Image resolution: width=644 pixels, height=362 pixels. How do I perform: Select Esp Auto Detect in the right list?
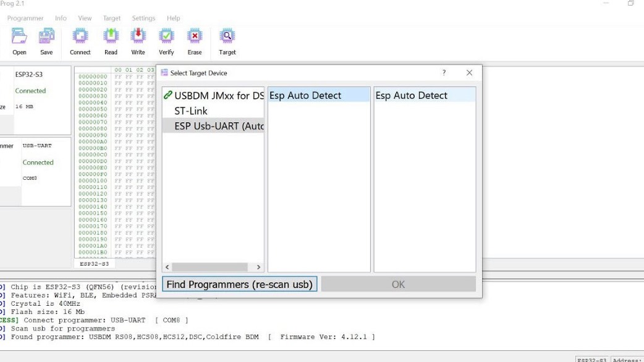click(425, 95)
